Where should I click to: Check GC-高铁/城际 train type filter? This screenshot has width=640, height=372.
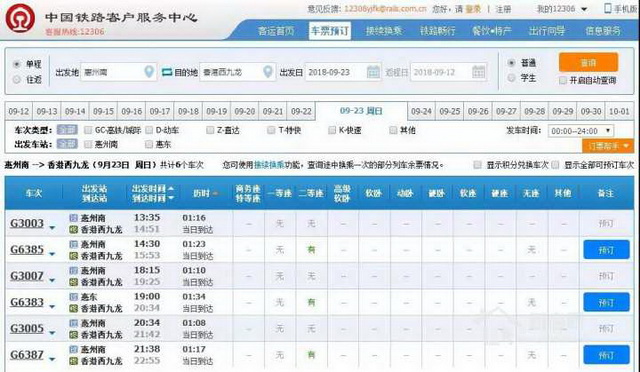88,130
